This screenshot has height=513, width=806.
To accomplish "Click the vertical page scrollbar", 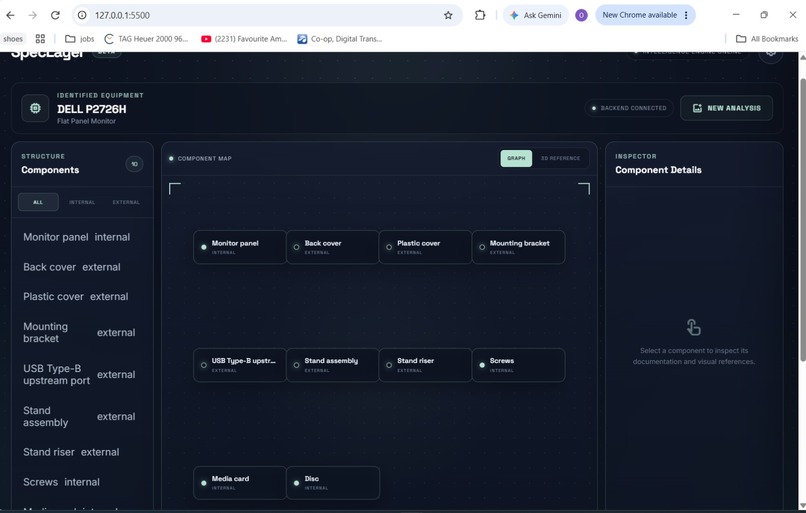I will (802, 221).
